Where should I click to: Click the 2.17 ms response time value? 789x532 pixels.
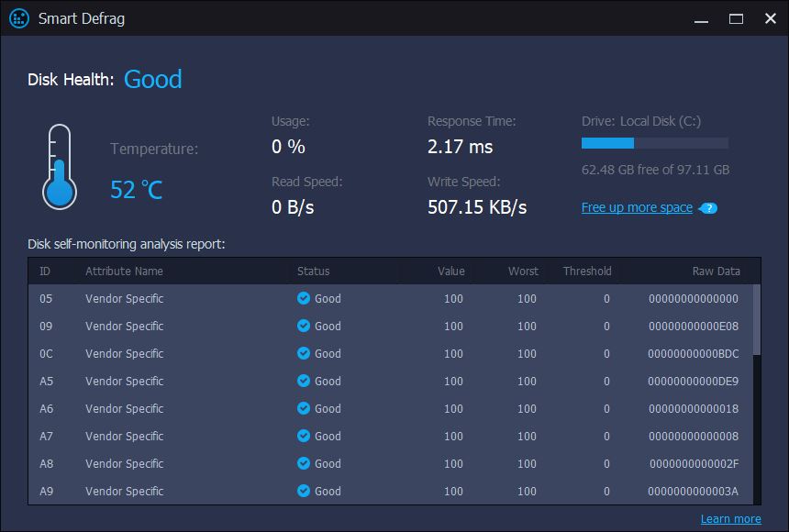(460, 147)
